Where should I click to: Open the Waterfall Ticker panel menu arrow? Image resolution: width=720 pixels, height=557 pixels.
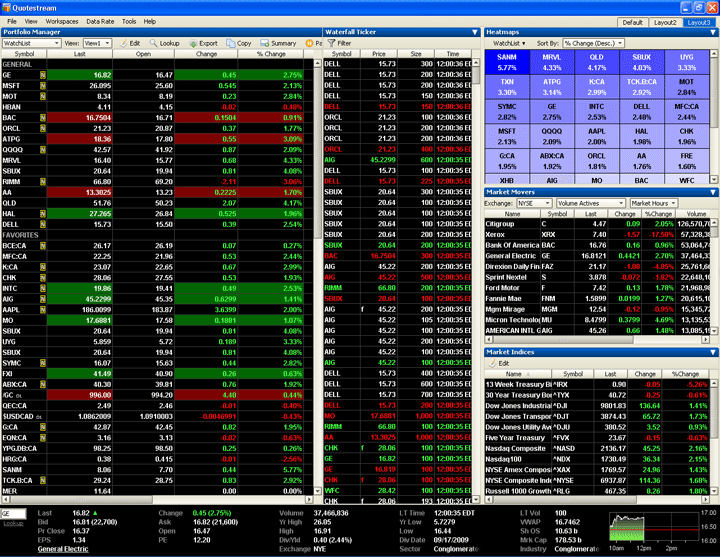(473, 33)
